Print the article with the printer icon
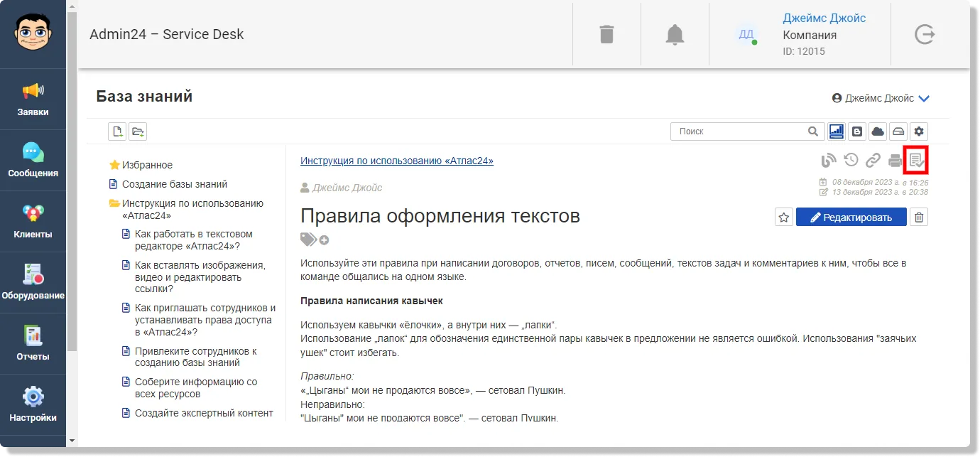 (x=895, y=161)
